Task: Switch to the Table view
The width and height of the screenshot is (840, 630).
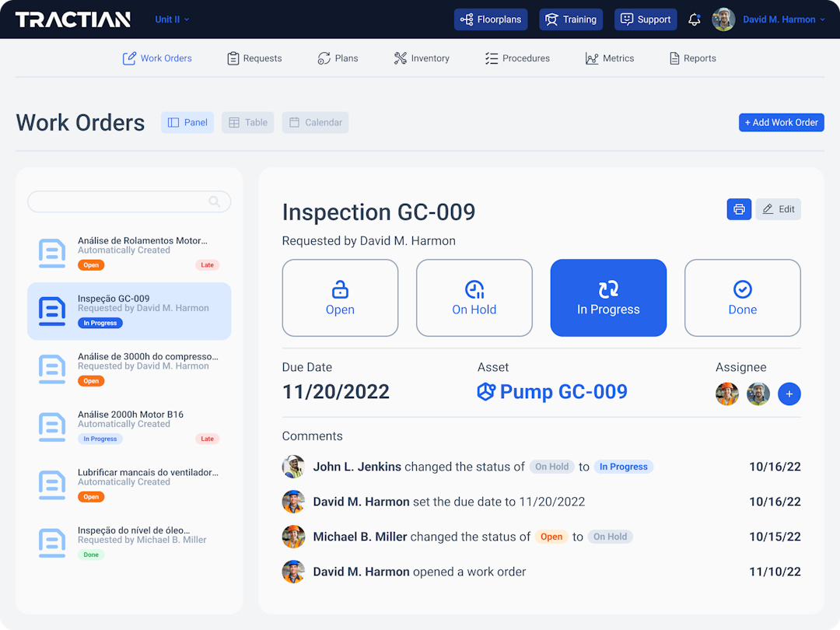Action: pos(247,122)
